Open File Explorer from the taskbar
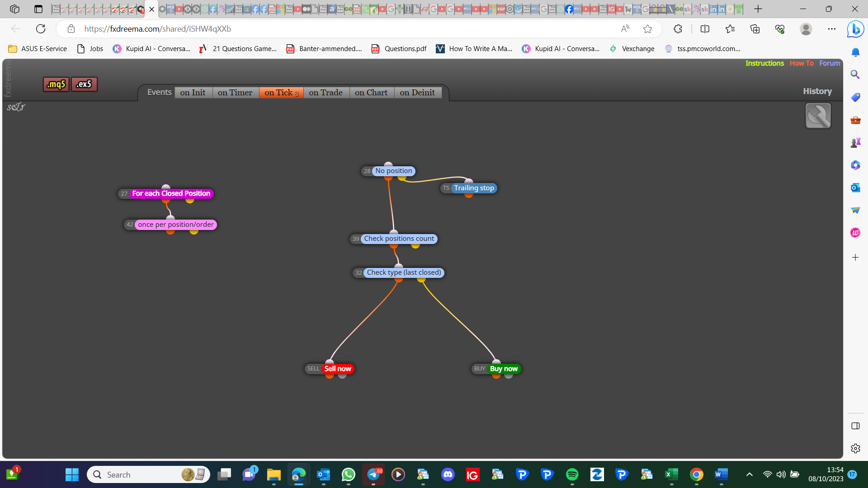 click(274, 474)
